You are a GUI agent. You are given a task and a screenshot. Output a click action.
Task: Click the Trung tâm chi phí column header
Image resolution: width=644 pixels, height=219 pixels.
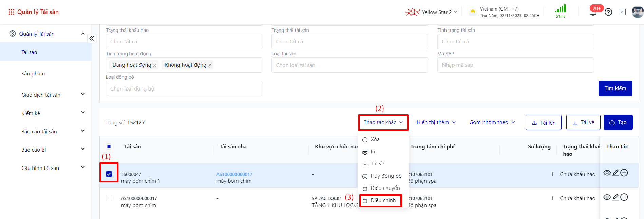point(432,147)
